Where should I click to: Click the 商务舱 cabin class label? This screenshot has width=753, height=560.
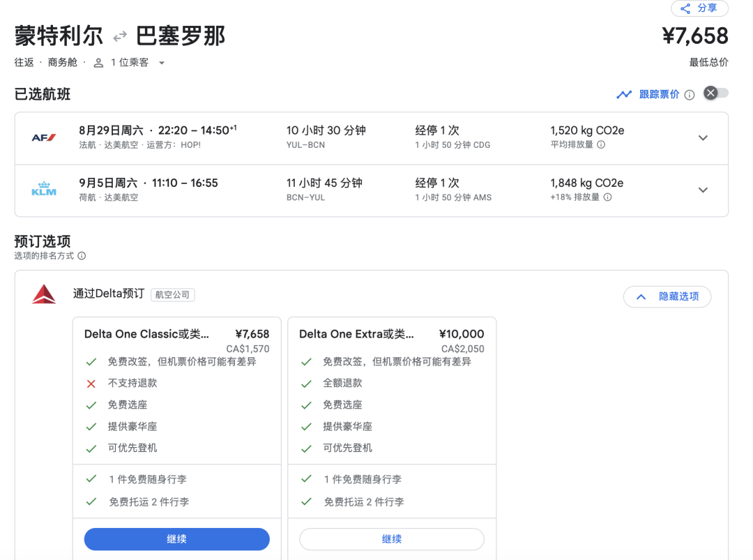(63, 63)
